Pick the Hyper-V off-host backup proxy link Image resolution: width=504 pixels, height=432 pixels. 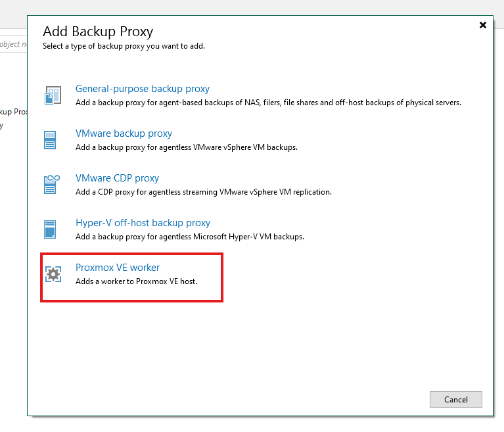(143, 223)
